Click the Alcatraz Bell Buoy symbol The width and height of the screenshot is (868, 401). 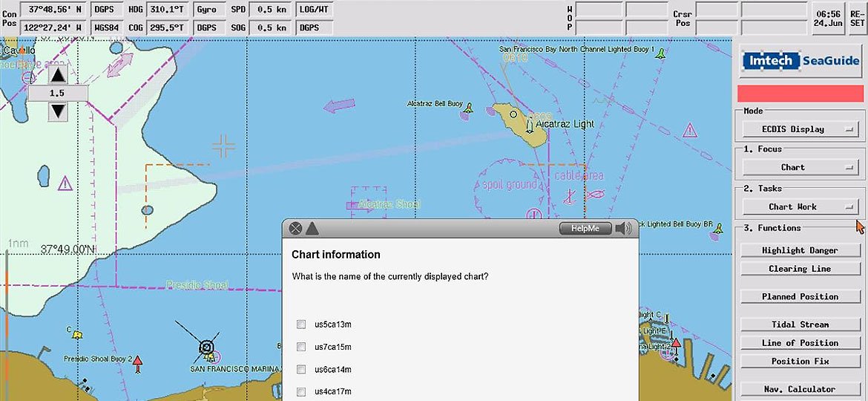coord(468,111)
